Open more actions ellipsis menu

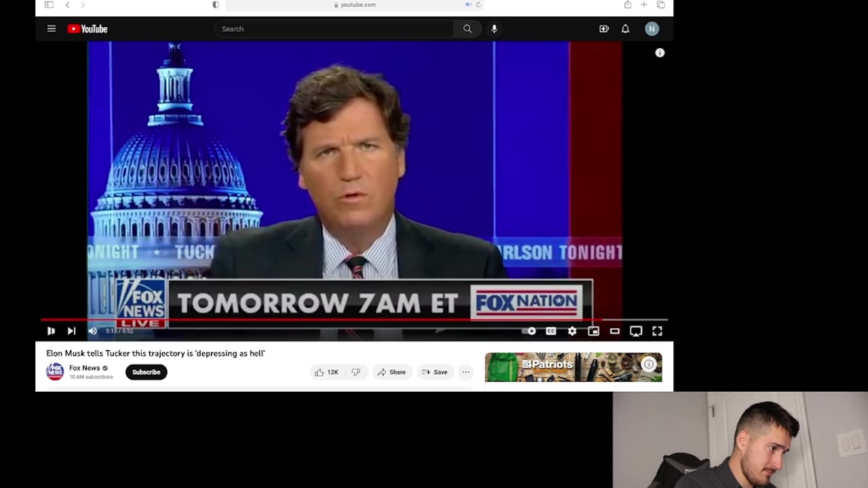[x=466, y=372]
